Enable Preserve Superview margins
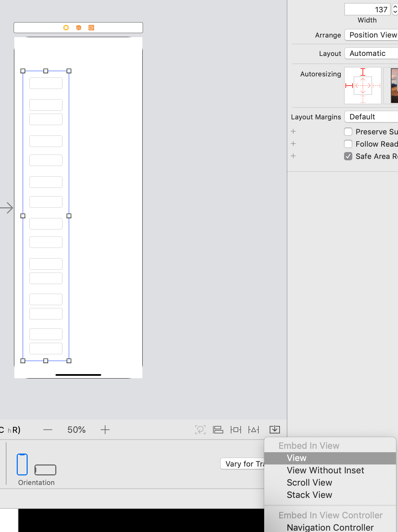The height and width of the screenshot is (532, 398). click(348, 132)
